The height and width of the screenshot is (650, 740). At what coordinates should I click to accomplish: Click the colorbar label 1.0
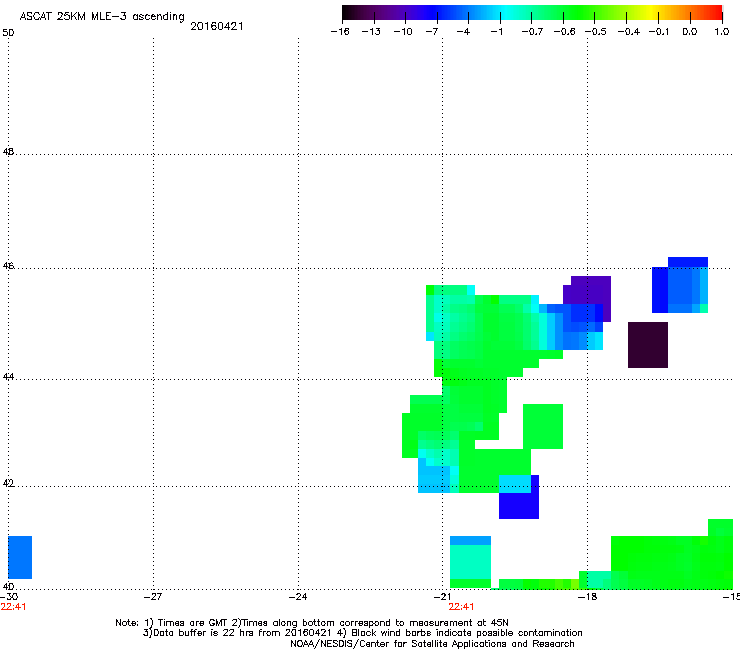722,32
